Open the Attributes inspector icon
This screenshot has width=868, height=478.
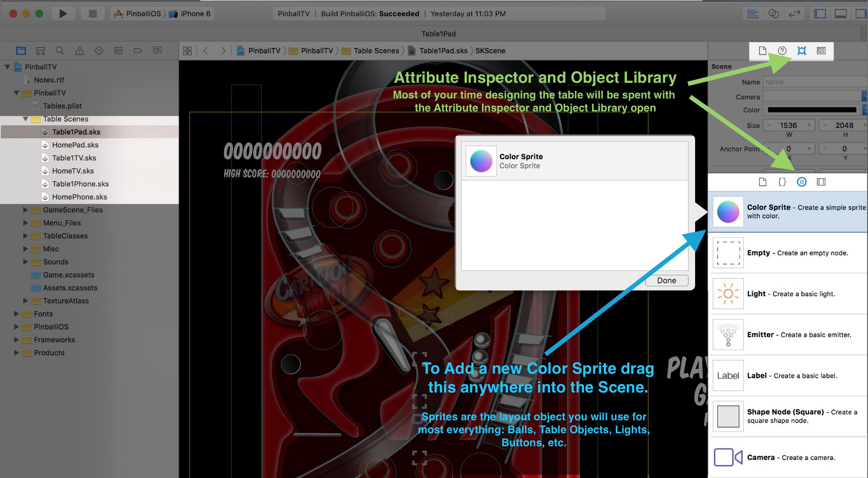pyautogui.click(x=802, y=51)
